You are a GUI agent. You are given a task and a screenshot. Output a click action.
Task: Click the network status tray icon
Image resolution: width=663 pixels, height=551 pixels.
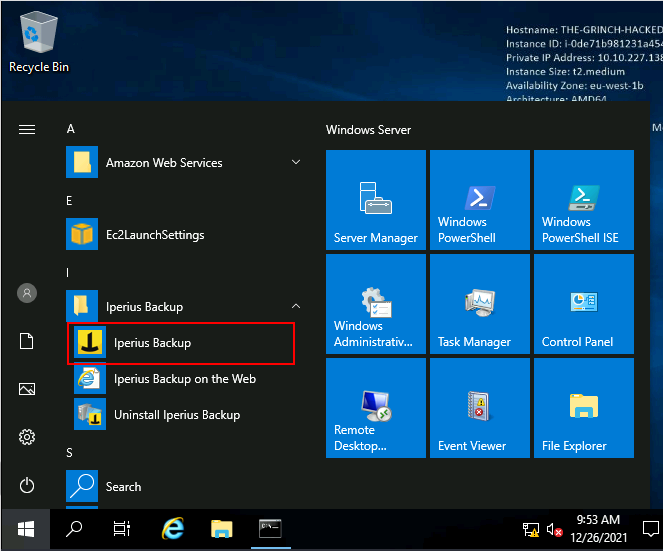(531, 529)
